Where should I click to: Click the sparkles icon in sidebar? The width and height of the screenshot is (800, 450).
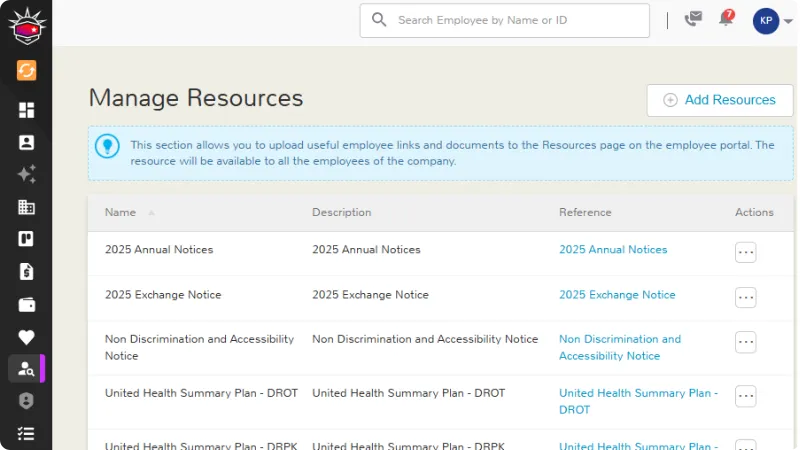pos(27,174)
